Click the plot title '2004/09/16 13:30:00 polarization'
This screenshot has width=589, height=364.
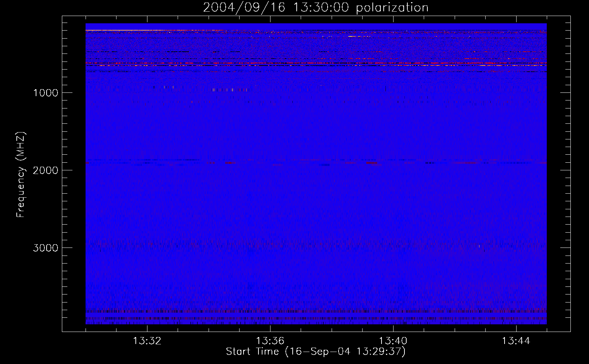click(316, 8)
